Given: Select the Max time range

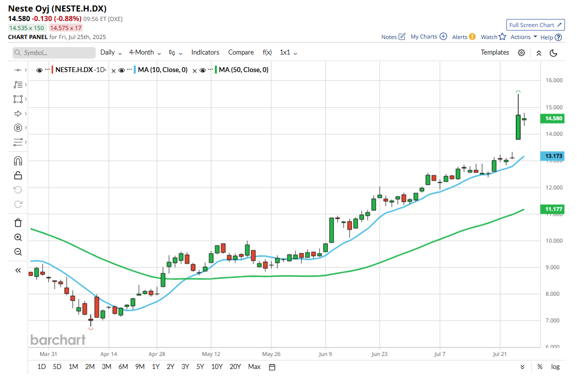Looking at the screenshot, I should click(x=254, y=367).
